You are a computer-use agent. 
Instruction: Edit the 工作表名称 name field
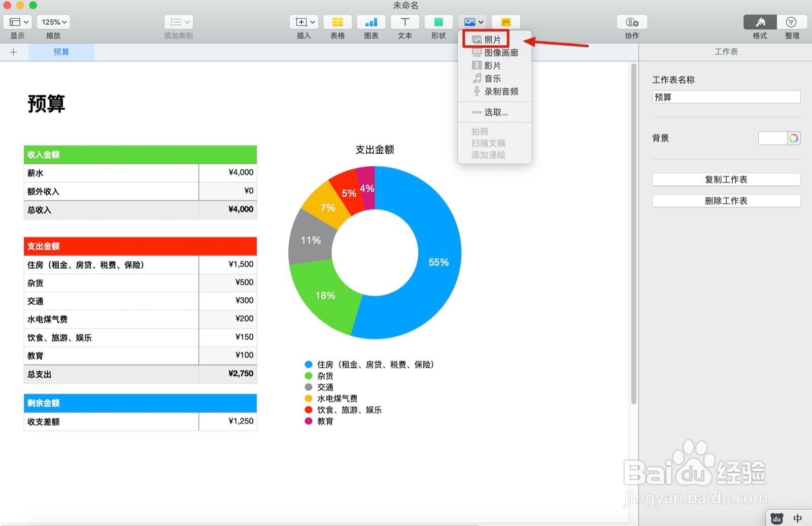726,96
